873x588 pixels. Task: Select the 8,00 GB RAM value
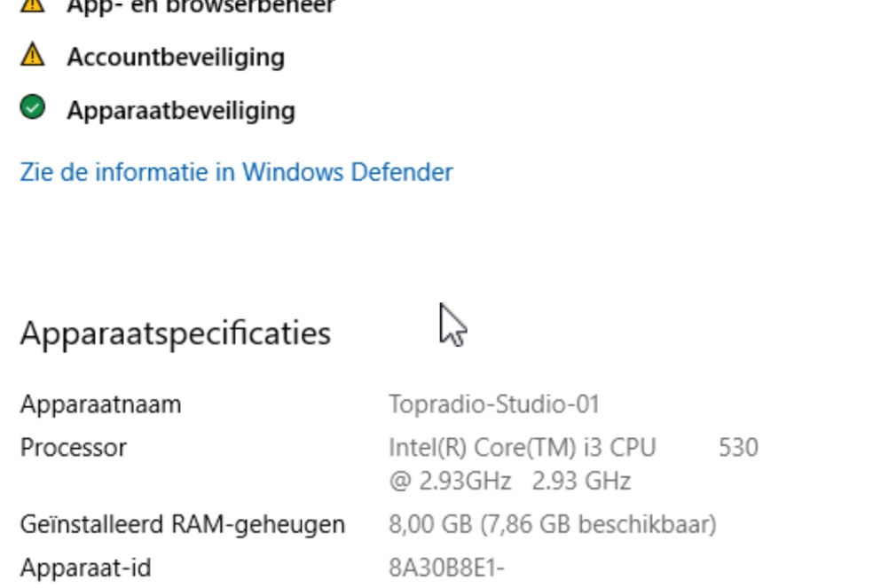coord(430,524)
